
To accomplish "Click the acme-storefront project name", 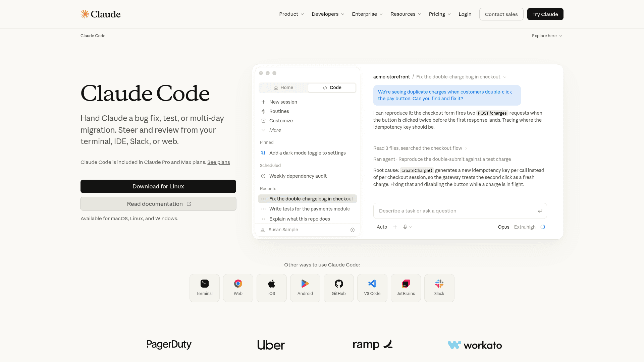I will pos(391,77).
